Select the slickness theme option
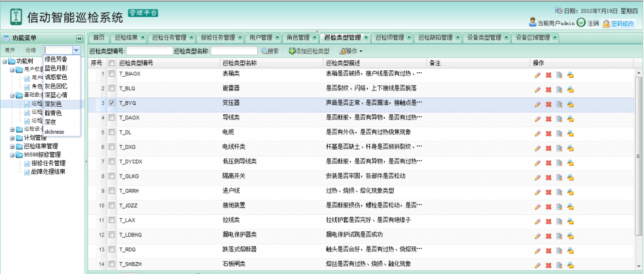This screenshot has width=644, height=274. [x=62, y=132]
